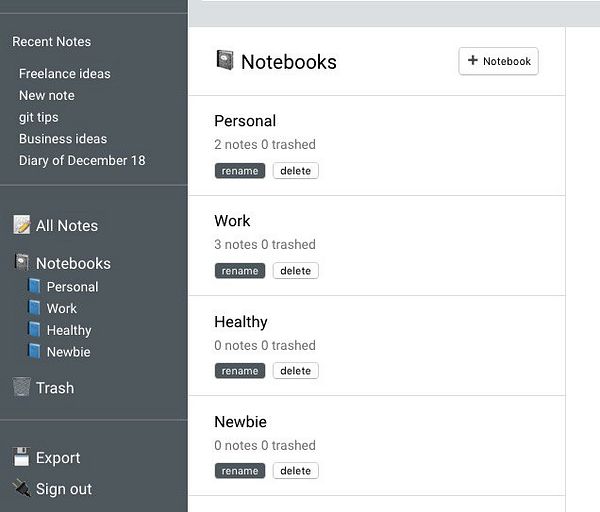Open the 'Business ideas' recent note
600x512 pixels.
63,139
